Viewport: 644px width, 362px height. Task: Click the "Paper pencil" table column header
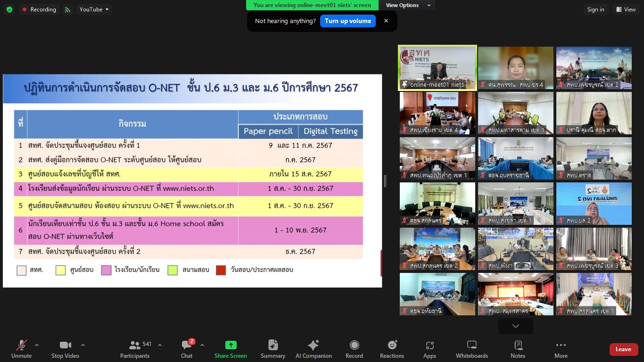pos(268,132)
